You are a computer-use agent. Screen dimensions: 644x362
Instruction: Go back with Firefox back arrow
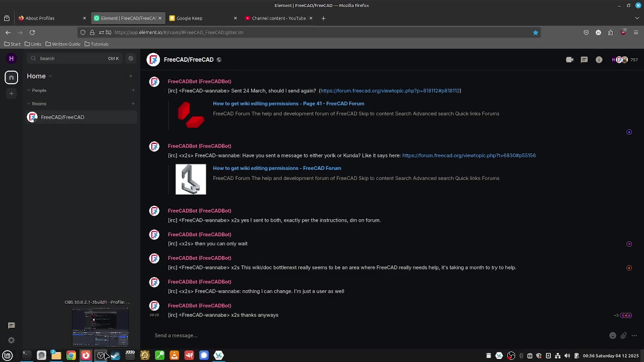click(x=8, y=32)
